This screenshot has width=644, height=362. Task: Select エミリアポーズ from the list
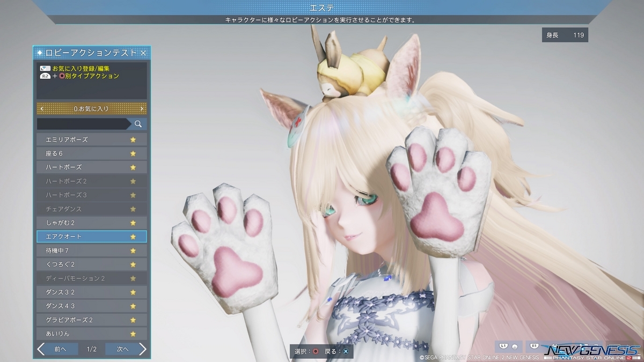[x=92, y=139]
